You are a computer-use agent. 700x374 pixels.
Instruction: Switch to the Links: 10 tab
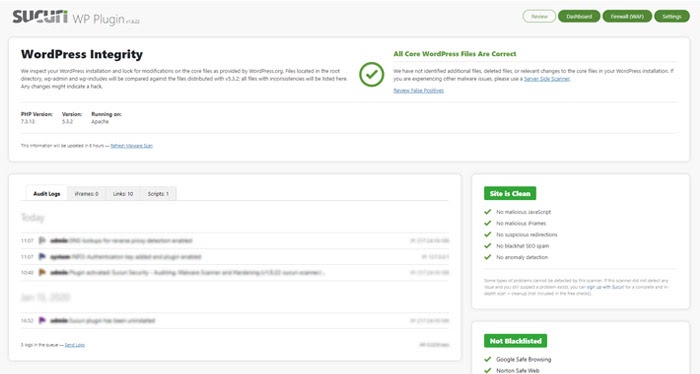click(123, 194)
